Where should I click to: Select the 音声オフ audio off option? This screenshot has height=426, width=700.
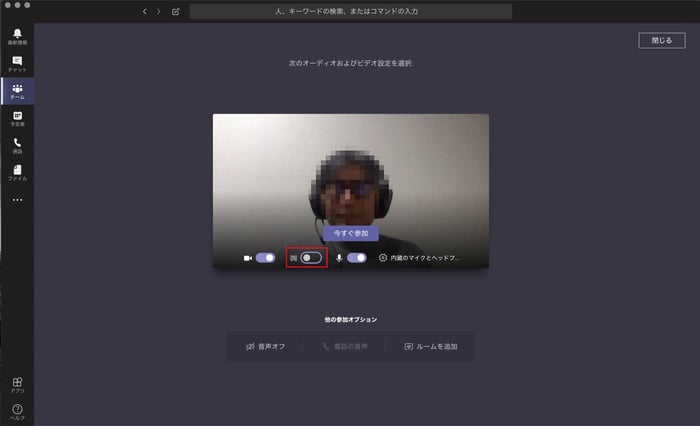coord(265,347)
